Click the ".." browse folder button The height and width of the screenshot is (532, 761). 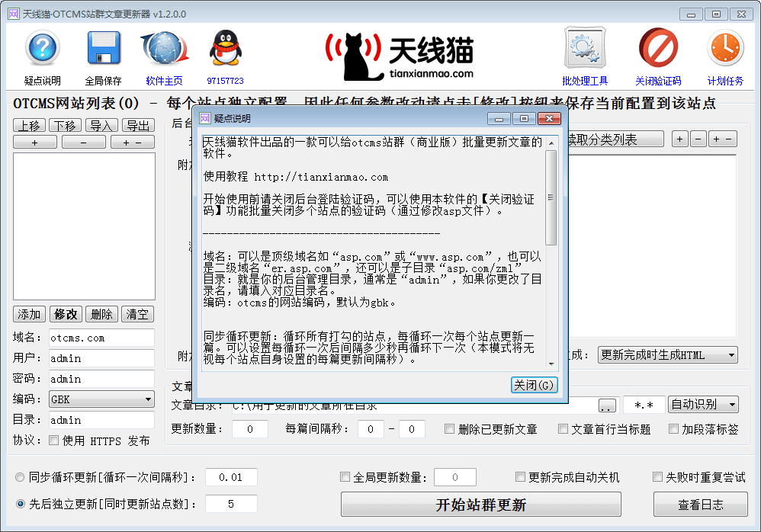(607, 405)
